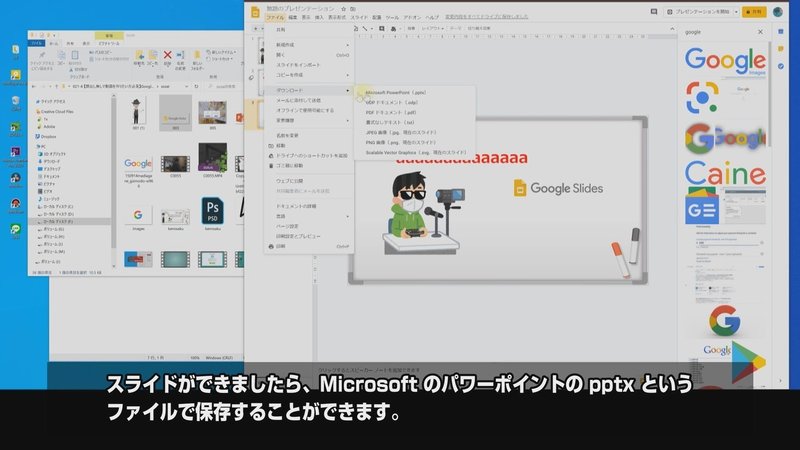
Task: Select the Google Lens icon image result
Action: tap(702, 97)
